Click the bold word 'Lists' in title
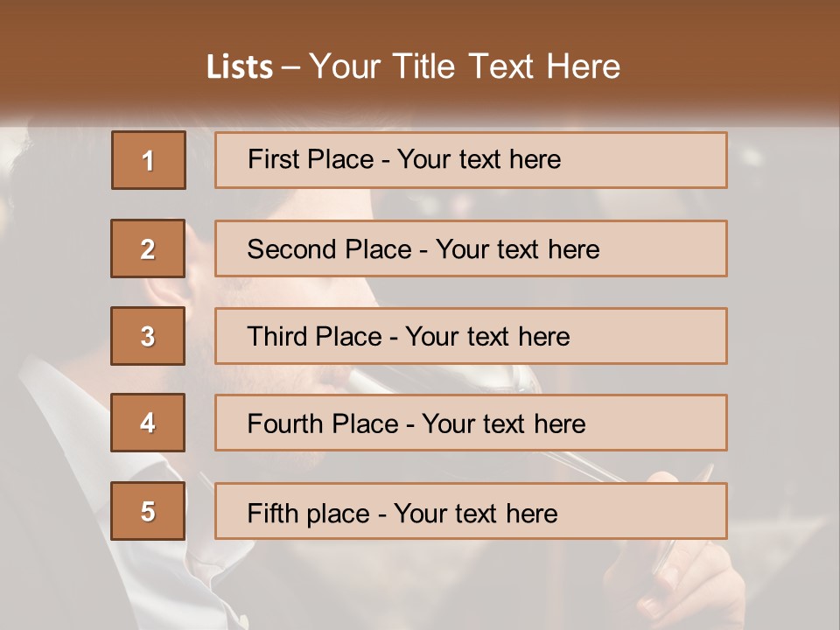 240,66
